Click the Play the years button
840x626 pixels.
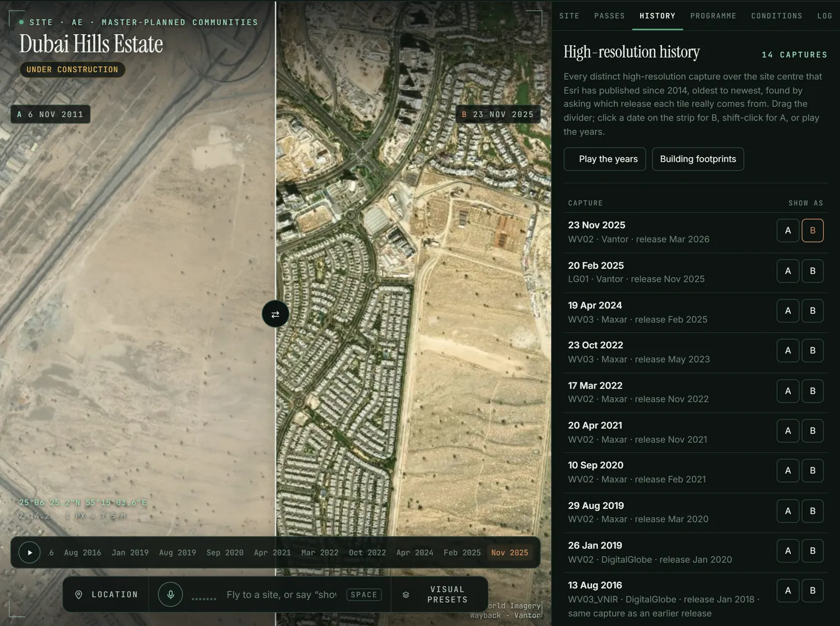pos(605,159)
